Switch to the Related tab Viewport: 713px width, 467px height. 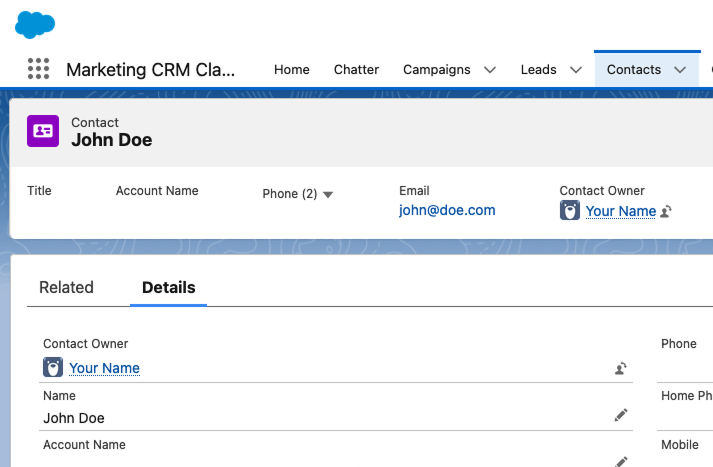pyautogui.click(x=66, y=287)
